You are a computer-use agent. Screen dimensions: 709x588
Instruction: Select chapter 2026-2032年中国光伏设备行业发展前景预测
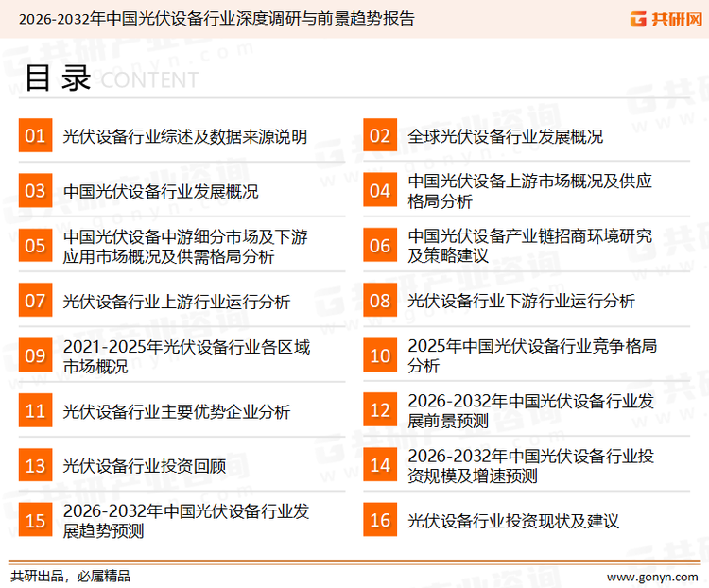531,410
